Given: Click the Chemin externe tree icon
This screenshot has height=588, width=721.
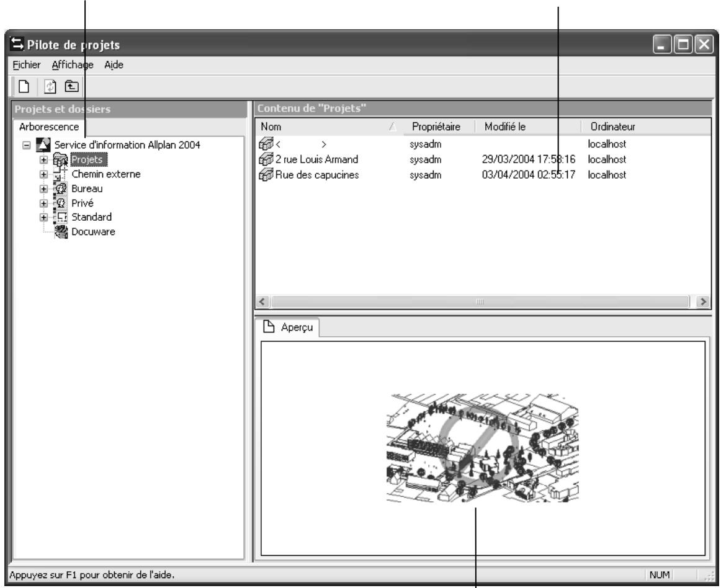Looking at the screenshot, I should click(x=60, y=174).
